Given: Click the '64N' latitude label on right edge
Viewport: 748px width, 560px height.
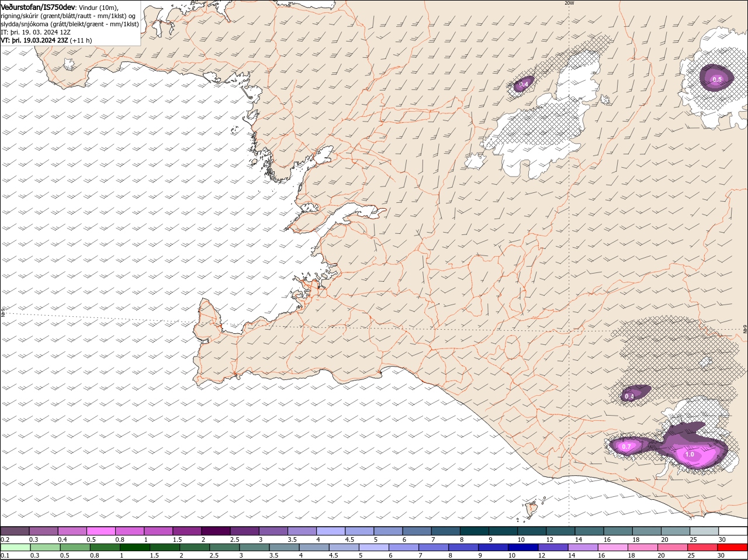Looking at the screenshot, I should (745, 330).
